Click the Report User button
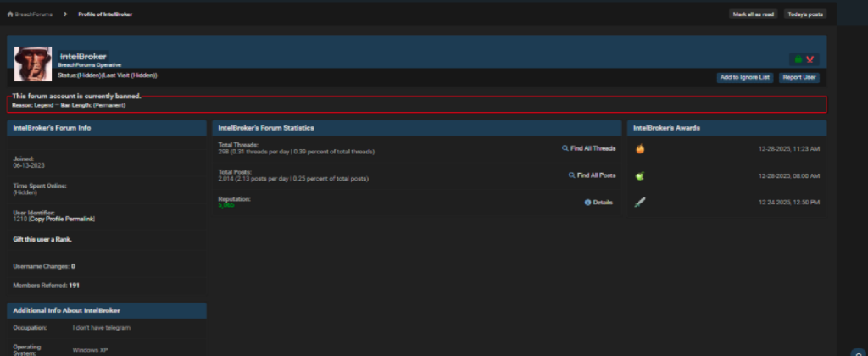The height and width of the screenshot is (356, 868). pos(799,77)
